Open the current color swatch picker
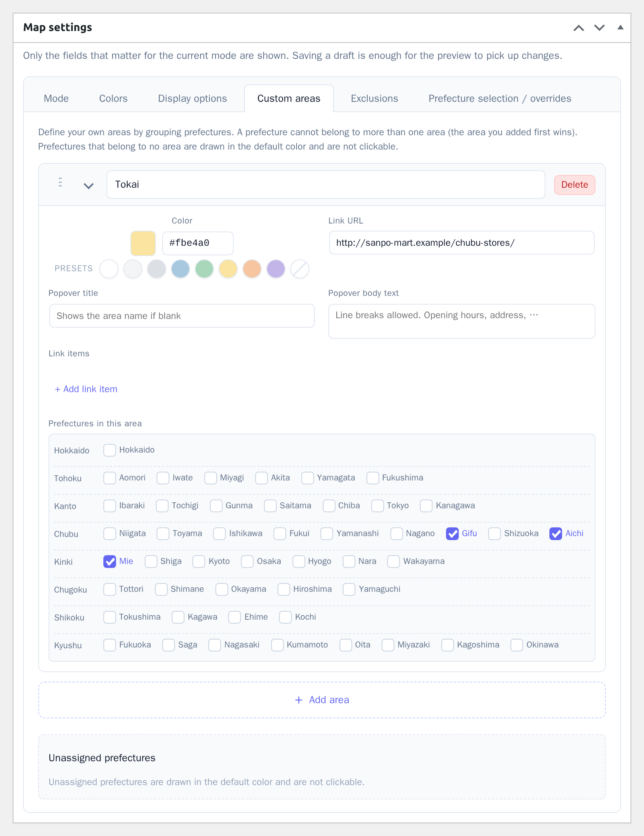 [143, 243]
